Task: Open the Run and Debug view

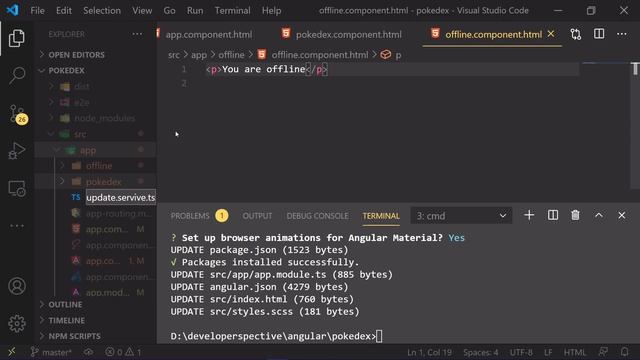Action: (17, 151)
